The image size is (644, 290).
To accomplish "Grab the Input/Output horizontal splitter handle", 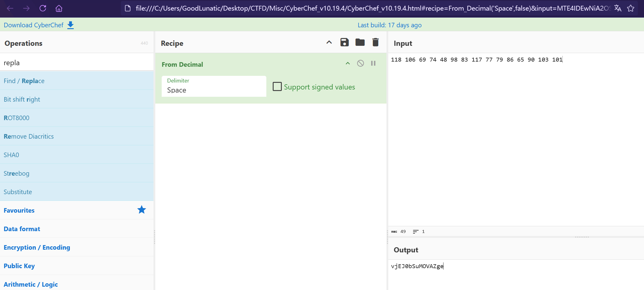I will pyautogui.click(x=582, y=237).
